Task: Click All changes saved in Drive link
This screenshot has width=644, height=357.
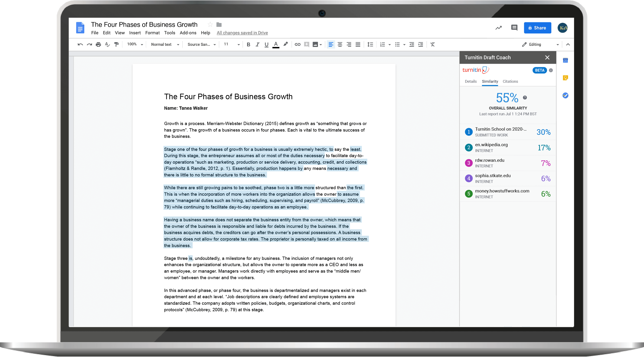Action: [242, 33]
